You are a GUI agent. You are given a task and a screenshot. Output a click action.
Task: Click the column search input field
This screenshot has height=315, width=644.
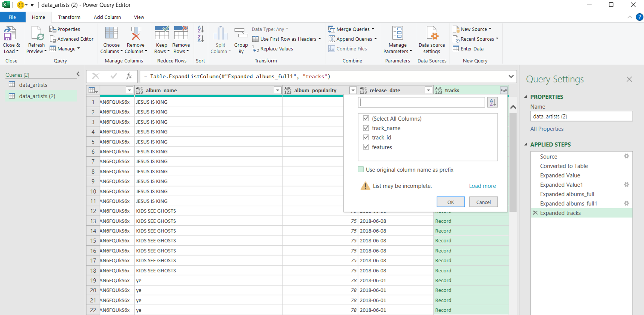(x=421, y=102)
